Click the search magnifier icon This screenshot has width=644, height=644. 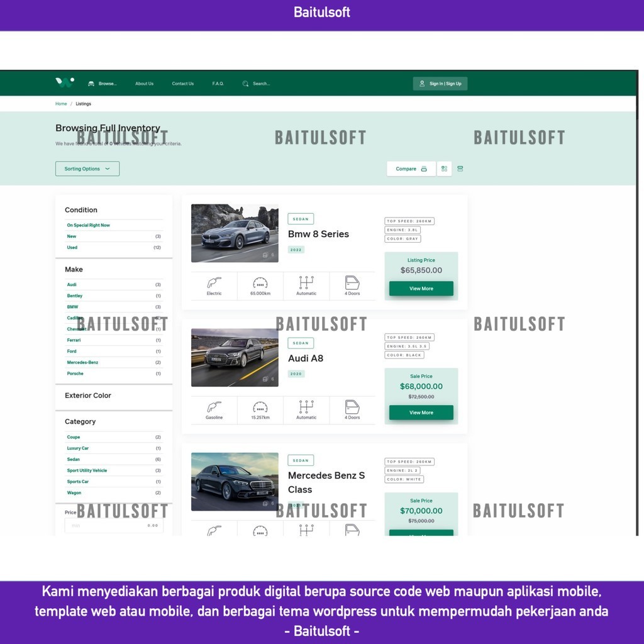click(245, 84)
